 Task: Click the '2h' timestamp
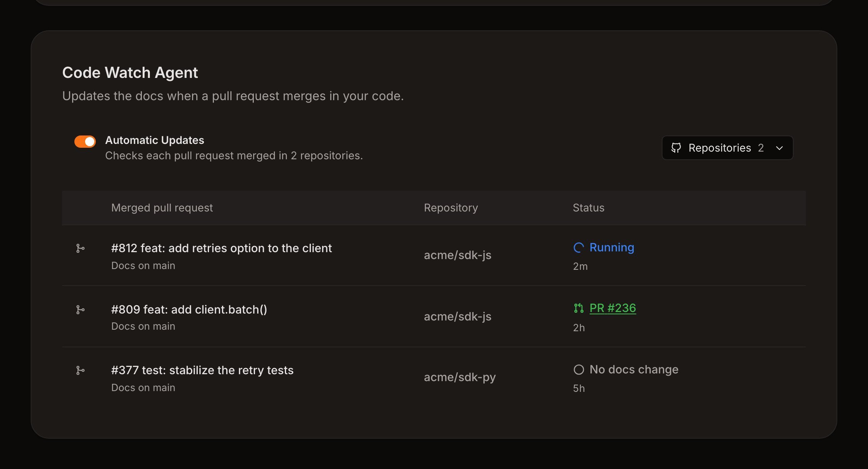pos(579,328)
